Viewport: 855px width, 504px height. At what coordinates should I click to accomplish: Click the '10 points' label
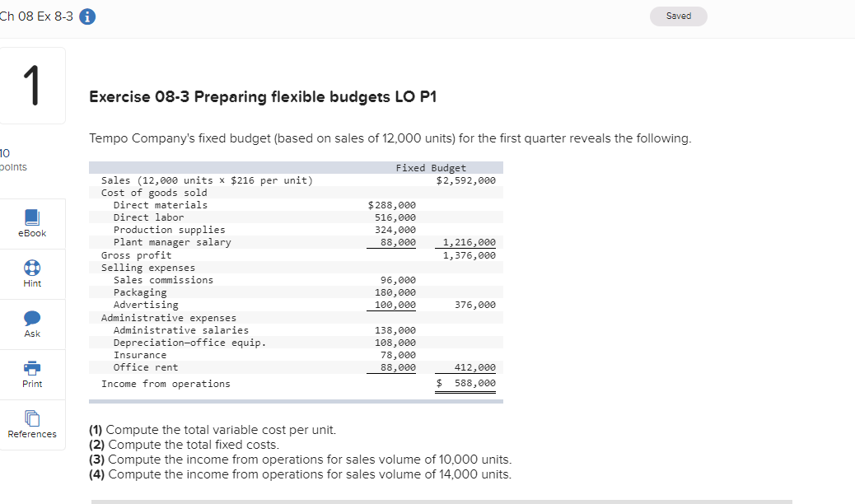[x=13, y=160]
